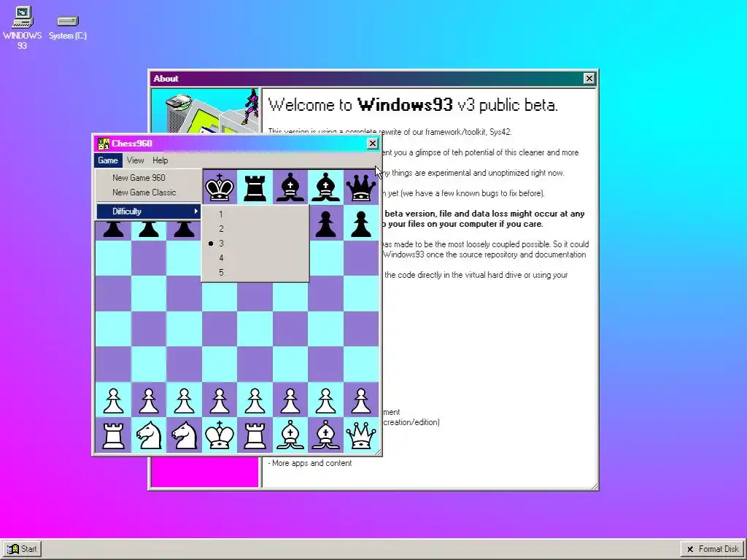Set difficulty level to 5
This screenshot has width=747, height=560.
coord(255,273)
